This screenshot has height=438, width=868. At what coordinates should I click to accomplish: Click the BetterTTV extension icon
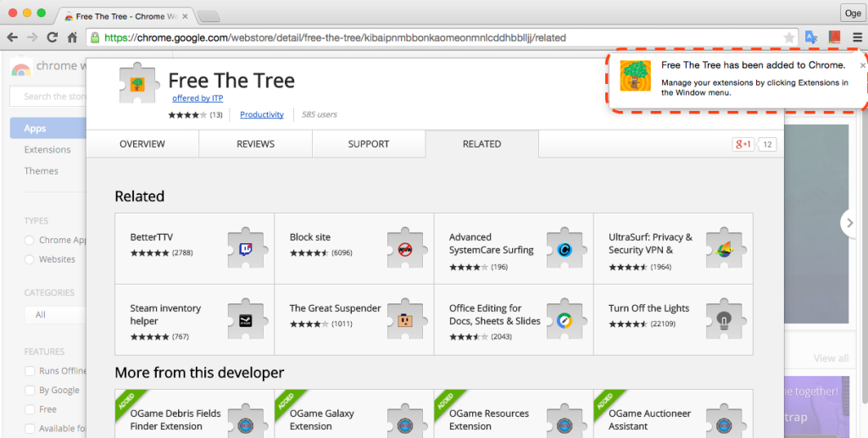click(246, 248)
